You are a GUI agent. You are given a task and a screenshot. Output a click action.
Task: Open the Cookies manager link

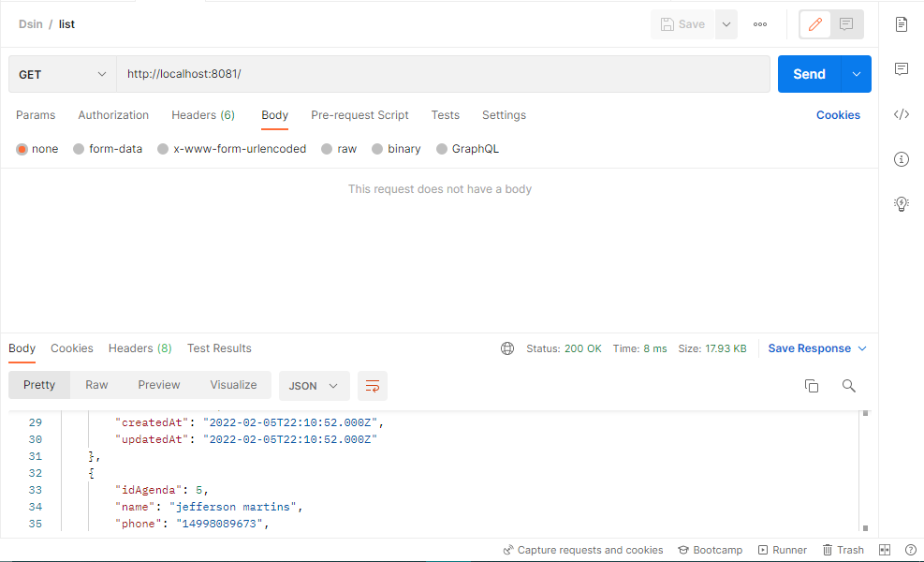(837, 114)
